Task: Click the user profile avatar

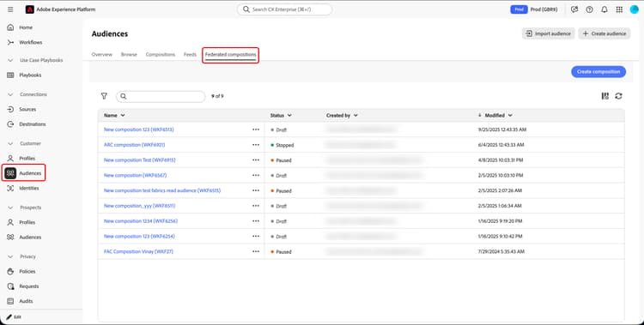Action: (635, 9)
